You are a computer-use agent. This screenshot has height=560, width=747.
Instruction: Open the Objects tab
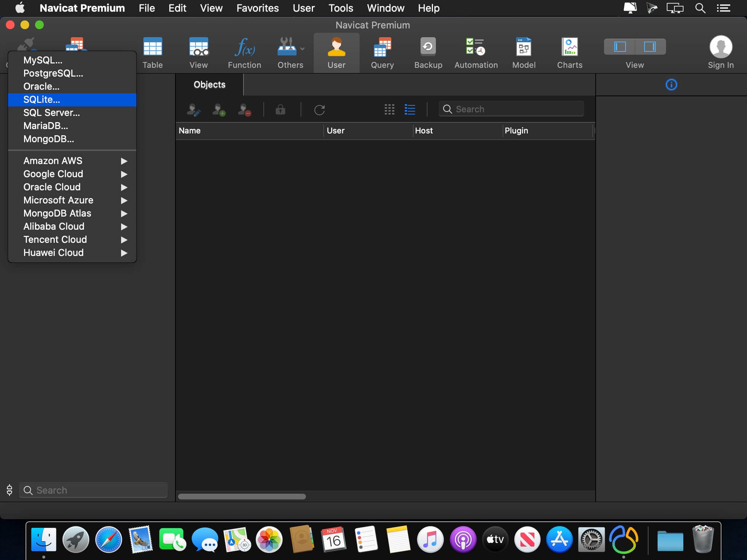(209, 85)
